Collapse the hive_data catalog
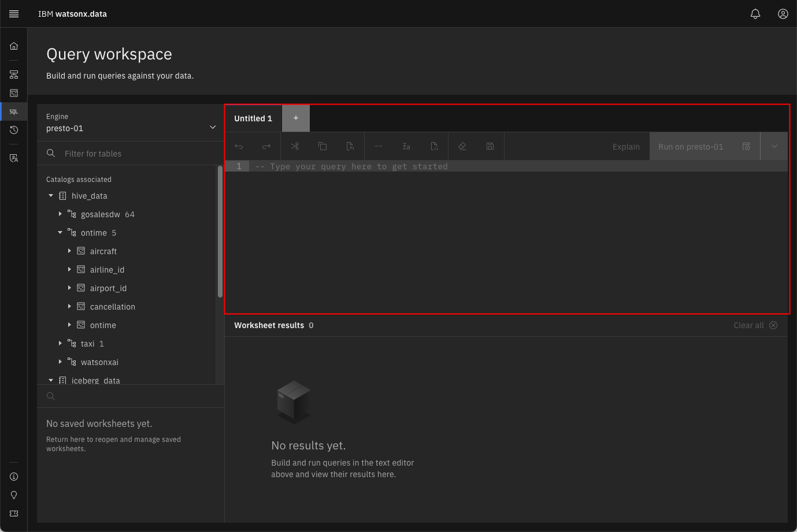 51,196
